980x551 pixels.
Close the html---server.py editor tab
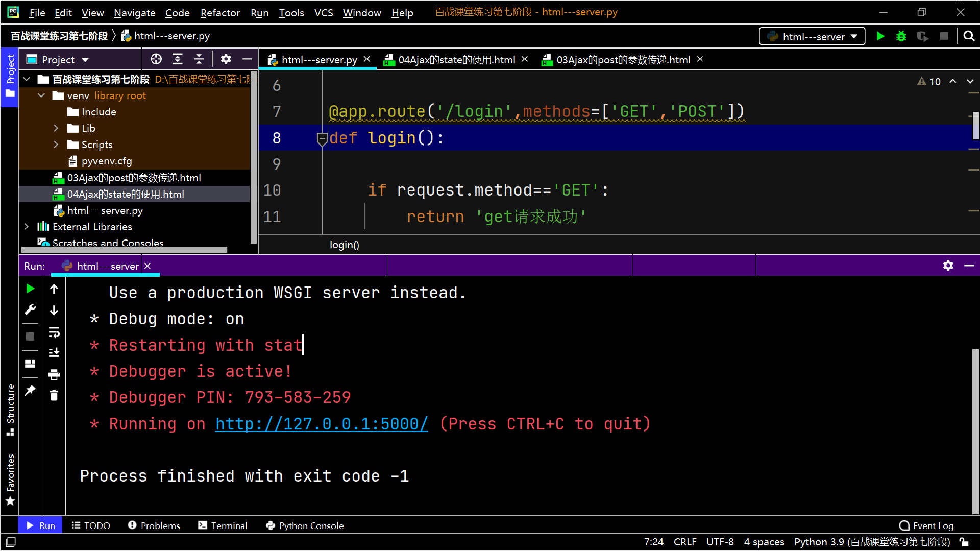366,59
